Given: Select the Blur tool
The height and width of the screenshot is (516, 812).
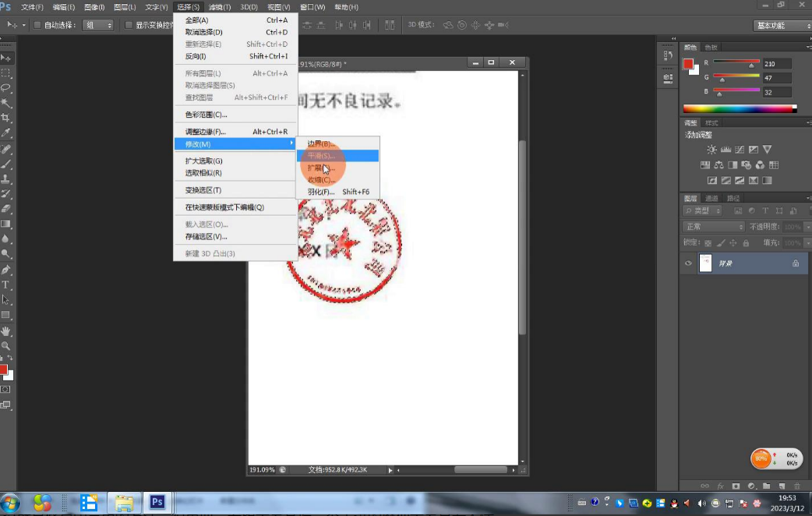Looking at the screenshot, I should (x=6, y=239).
